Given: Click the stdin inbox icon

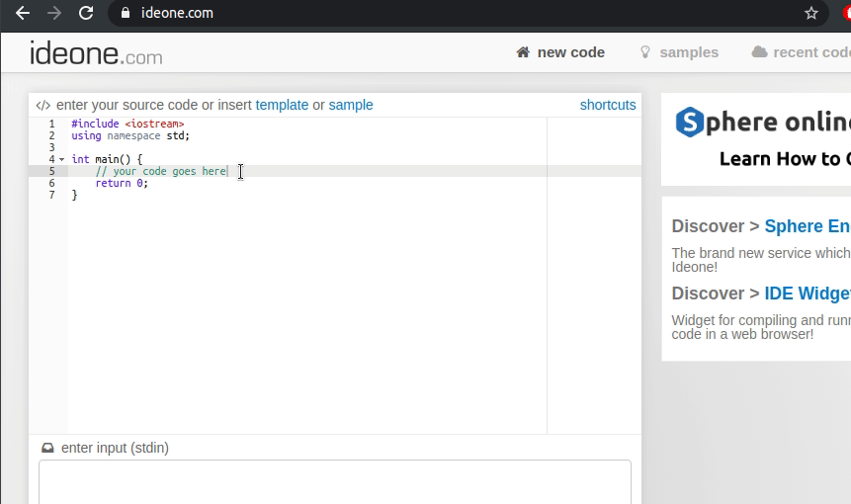Looking at the screenshot, I should (x=47, y=448).
